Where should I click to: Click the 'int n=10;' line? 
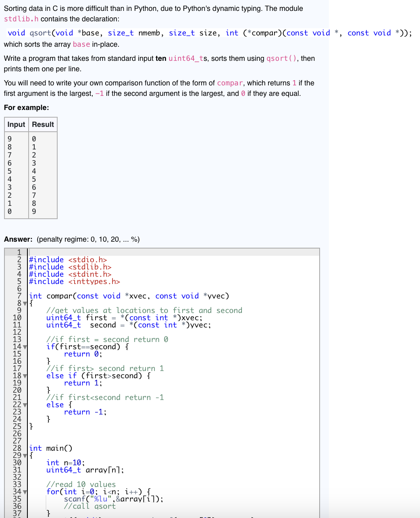click(x=66, y=463)
